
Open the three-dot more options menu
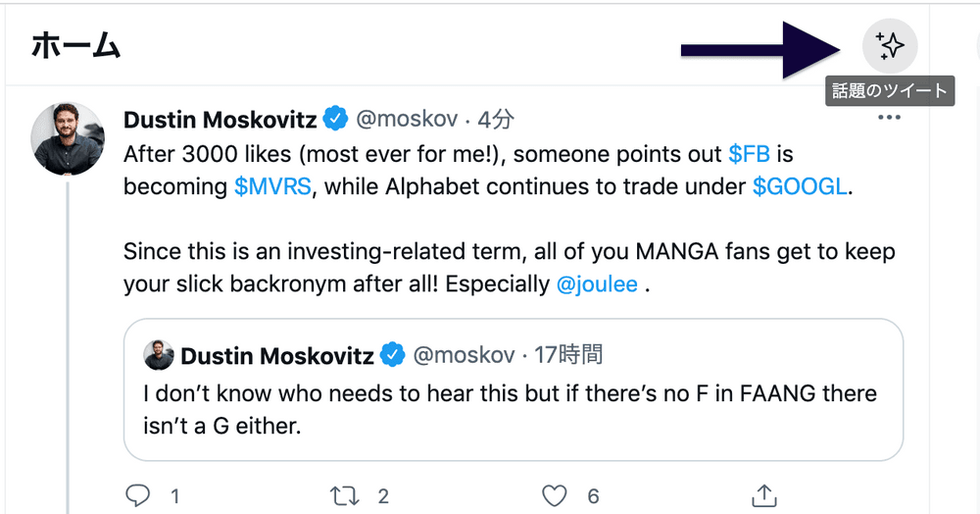[x=889, y=118]
